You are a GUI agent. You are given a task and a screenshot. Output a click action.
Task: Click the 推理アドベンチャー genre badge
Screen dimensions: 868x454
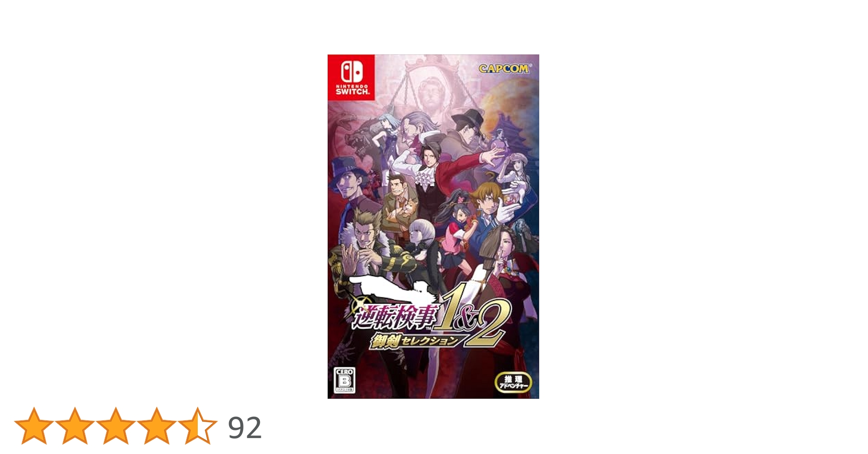pyautogui.click(x=513, y=382)
